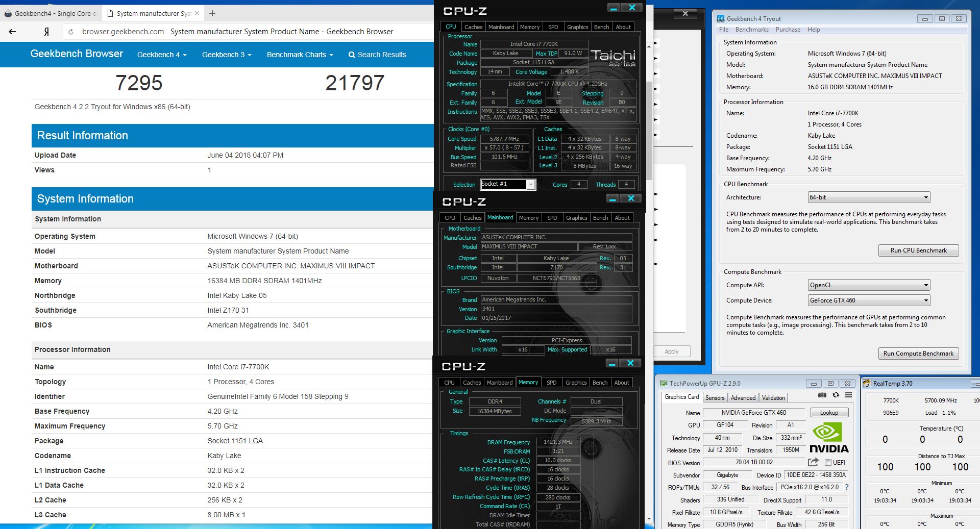Switch to Advanced tab in GPU-Z
The width and height of the screenshot is (980, 529).
pyautogui.click(x=743, y=398)
